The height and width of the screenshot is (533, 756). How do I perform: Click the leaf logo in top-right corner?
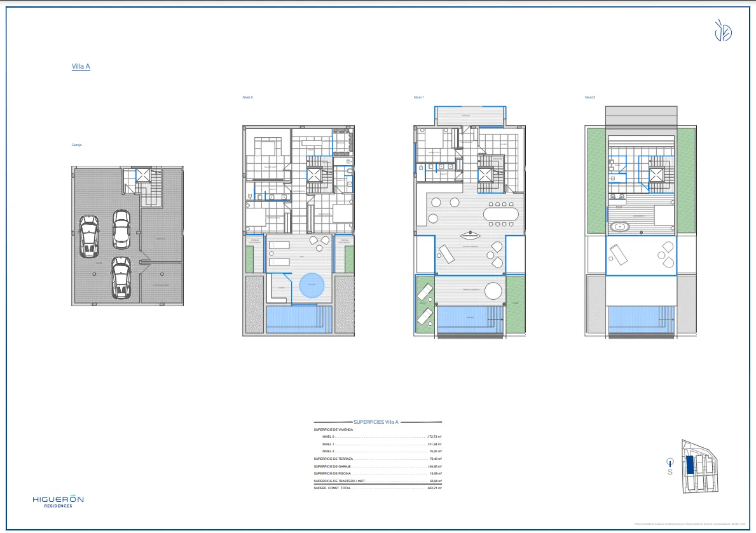(722, 30)
